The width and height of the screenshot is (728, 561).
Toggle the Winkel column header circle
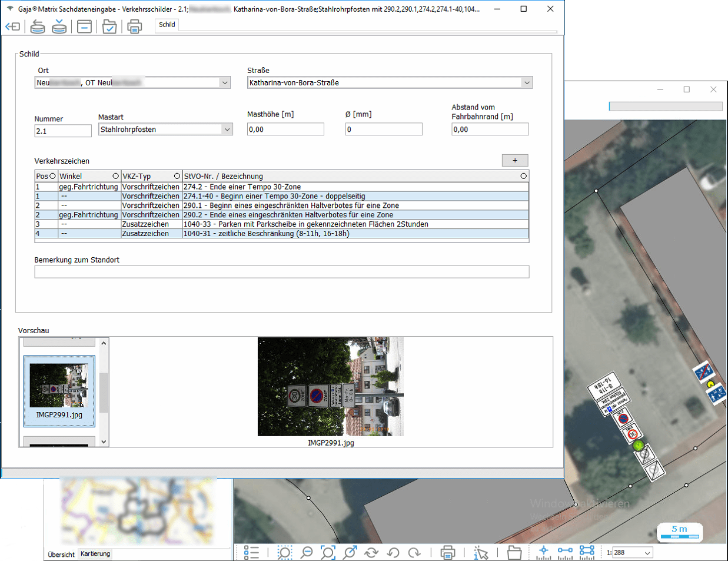click(115, 176)
